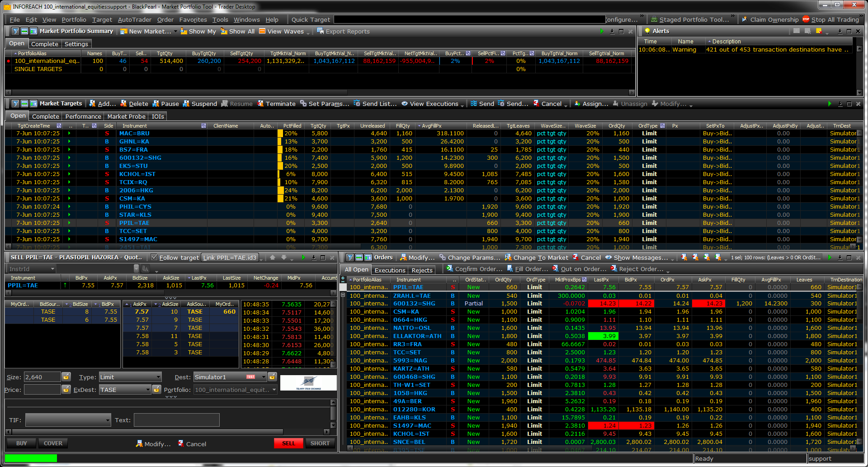Click the Set Params gear icon
The image size is (868, 467).
[303, 104]
